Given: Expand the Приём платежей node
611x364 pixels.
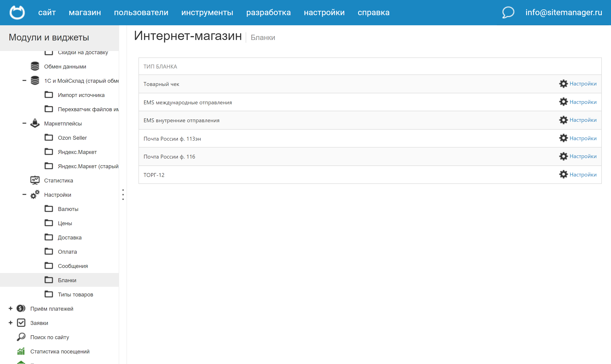Looking at the screenshot, I should (x=11, y=309).
